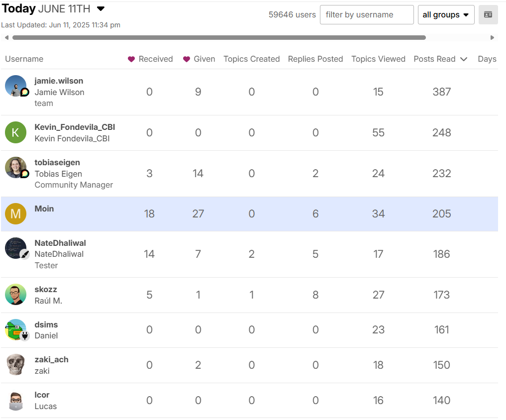The height and width of the screenshot is (420, 506).
Task: Open tobiaseigen username link
Action: (57, 162)
